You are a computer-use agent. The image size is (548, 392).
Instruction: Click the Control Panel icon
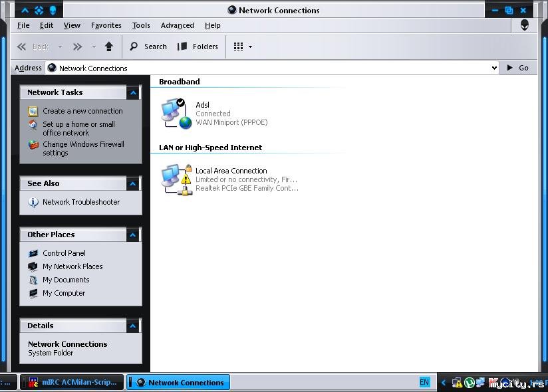coord(33,253)
